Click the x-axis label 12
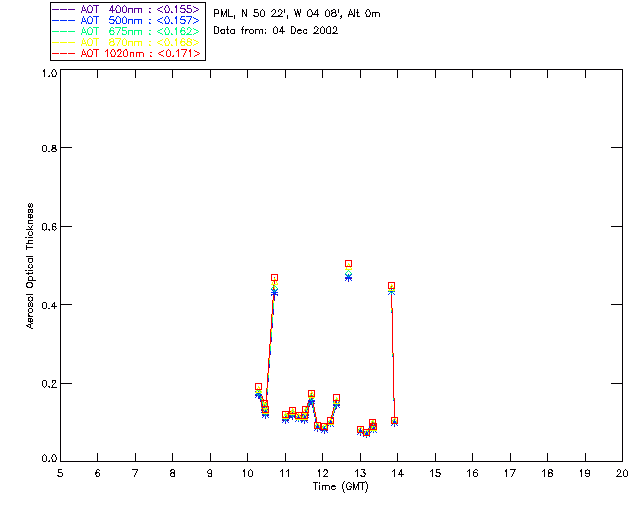 pos(323,473)
